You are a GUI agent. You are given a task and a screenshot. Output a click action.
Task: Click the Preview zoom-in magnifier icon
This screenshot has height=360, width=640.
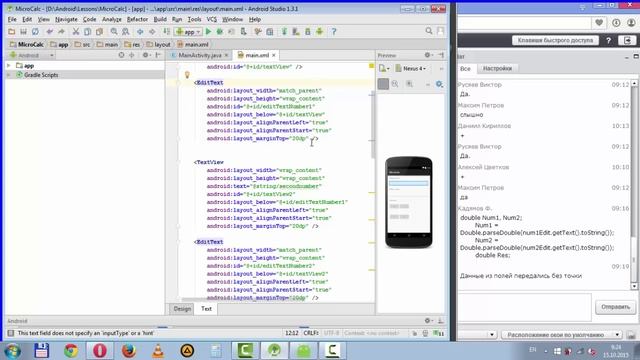pos(409,84)
